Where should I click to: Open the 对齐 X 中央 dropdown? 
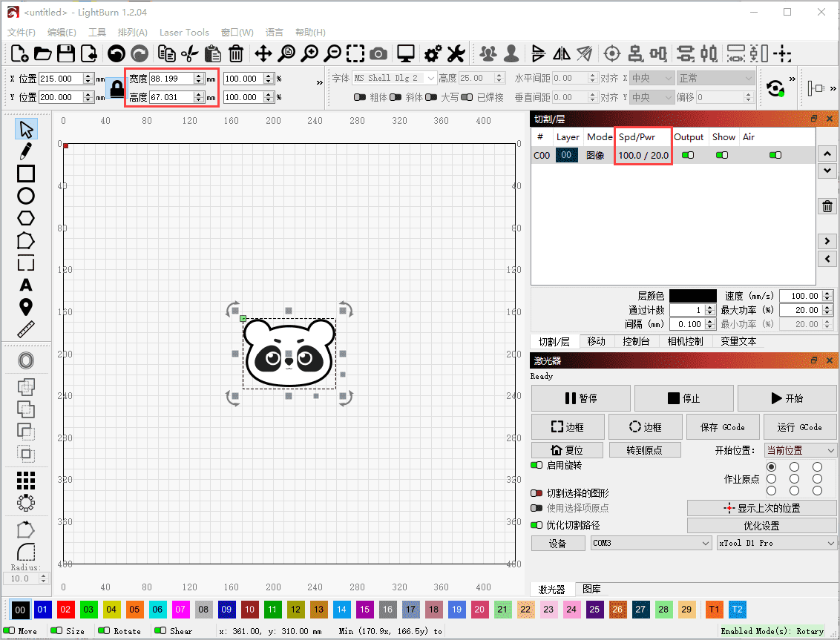click(652, 78)
